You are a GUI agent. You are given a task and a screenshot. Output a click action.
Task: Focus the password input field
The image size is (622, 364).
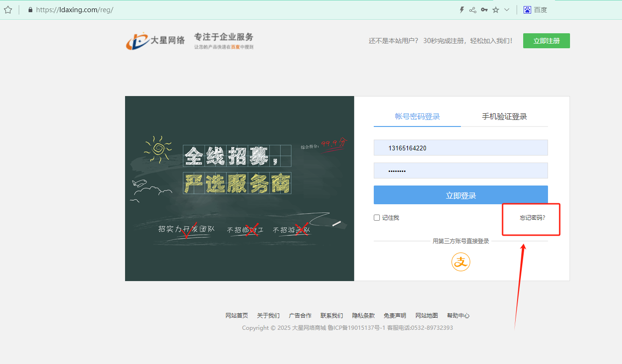pos(460,171)
